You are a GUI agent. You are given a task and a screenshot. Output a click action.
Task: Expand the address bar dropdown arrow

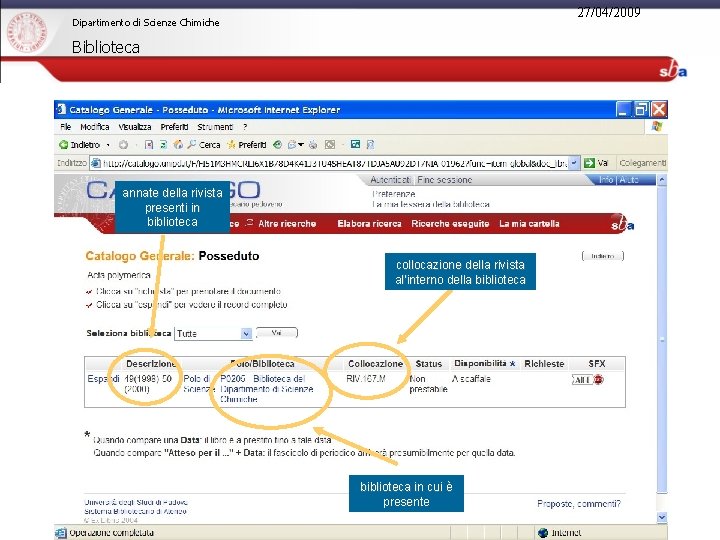574,163
